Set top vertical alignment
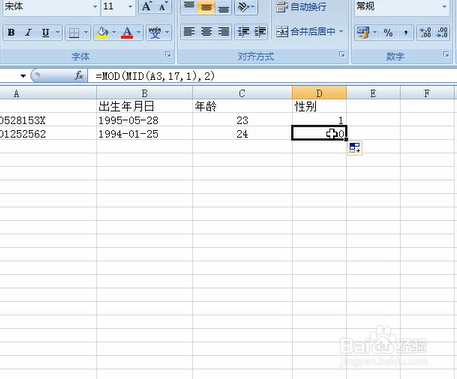Image resolution: width=457 pixels, height=379 pixels. (x=189, y=6)
